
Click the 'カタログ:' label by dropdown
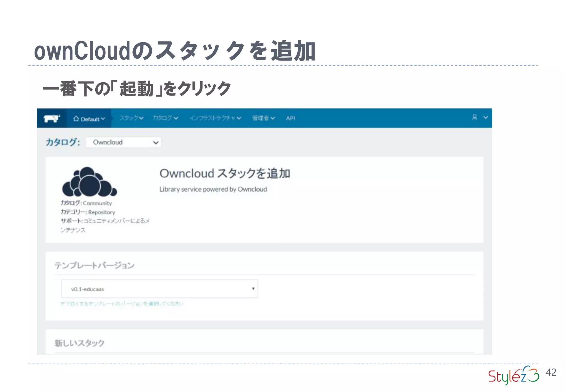tap(63, 142)
